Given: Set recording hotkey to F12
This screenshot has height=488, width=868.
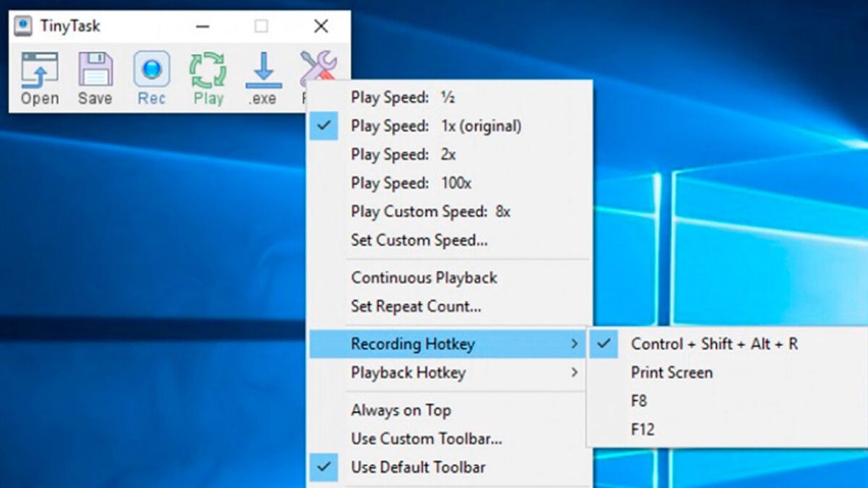Looking at the screenshot, I should click(727, 430).
